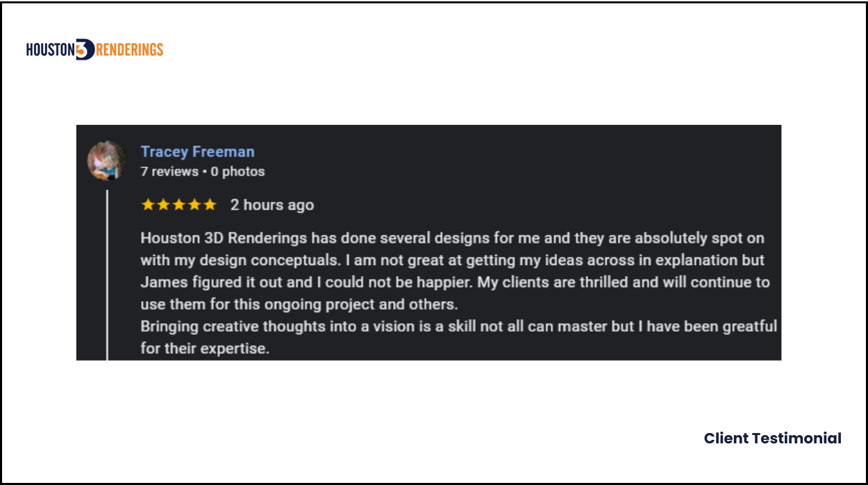Screen dimensions: 868x485
Task: Click the "HOUSTON" word in the logo
Action: coord(50,49)
